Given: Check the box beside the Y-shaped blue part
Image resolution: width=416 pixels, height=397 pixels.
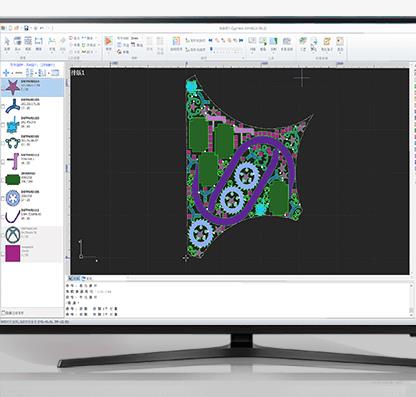Looking at the screenshot, I should coord(3,106).
